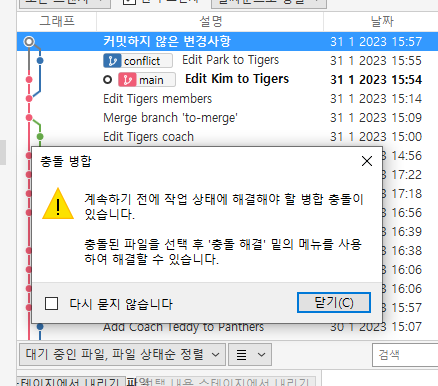Image resolution: width=438 pixels, height=386 pixels.
Task: Click the current HEAD circle indicator beside main
Action: pyautogui.click(x=108, y=80)
